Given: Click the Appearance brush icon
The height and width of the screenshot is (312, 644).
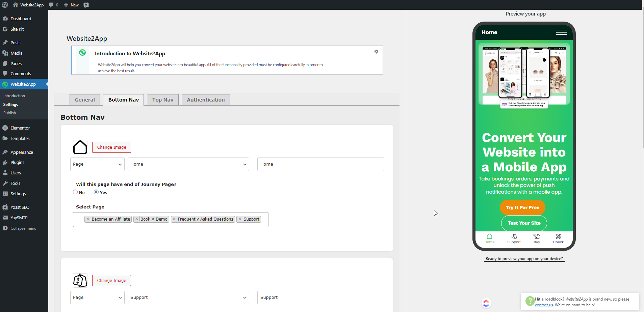Looking at the screenshot, I should coord(5,152).
